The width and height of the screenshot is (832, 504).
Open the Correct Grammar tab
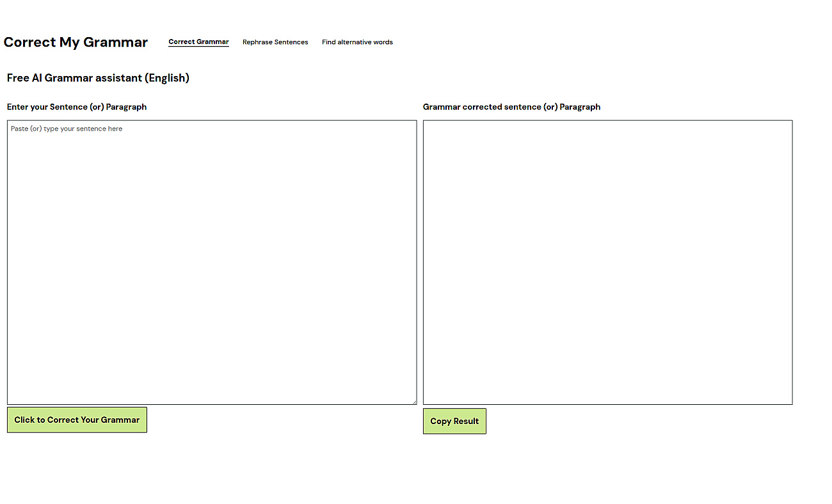pyautogui.click(x=198, y=42)
